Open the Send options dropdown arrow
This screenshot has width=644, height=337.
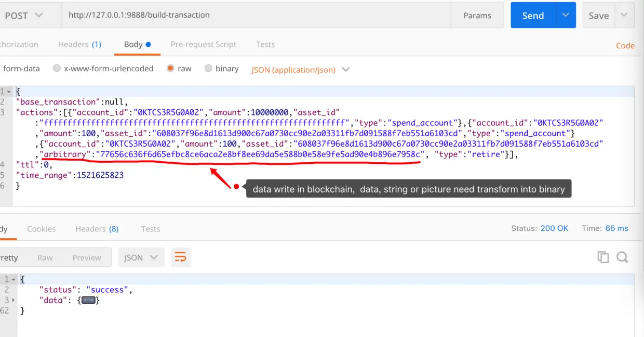pos(566,16)
